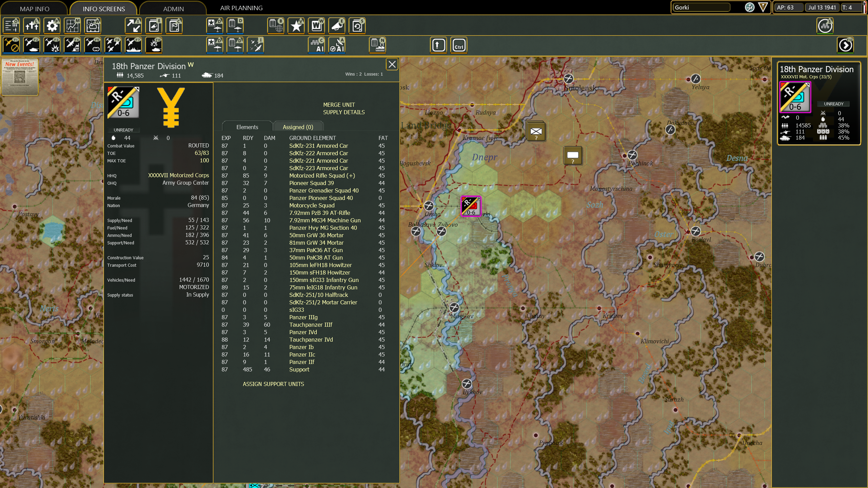Select the F7 naval patrol air mode icon
The width and height of the screenshot is (868, 488).
coord(134,45)
